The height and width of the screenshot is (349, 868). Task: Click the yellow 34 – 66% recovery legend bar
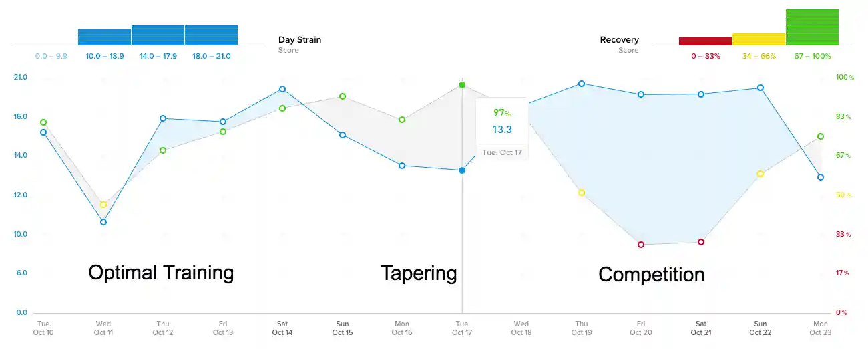point(758,39)
